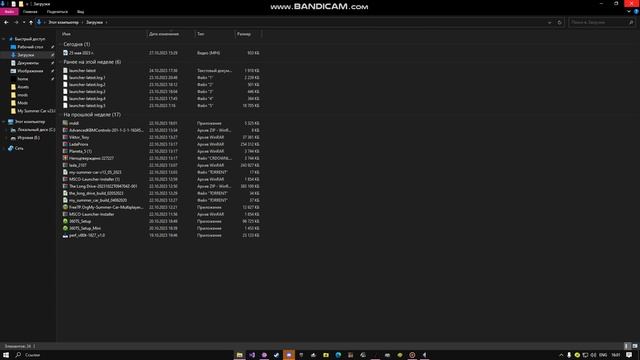Click Этот компьютер in the address bar

point(63,22)
